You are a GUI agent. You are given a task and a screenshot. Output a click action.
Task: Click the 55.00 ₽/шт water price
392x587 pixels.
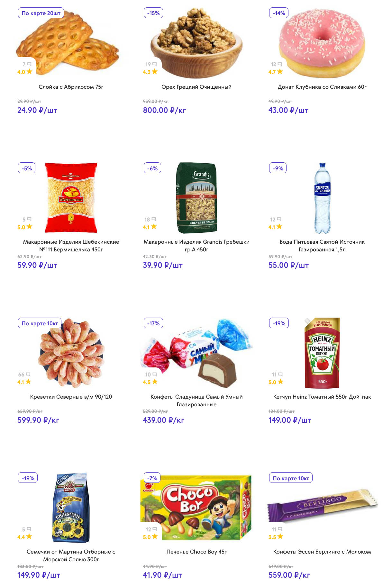(288, 265)
